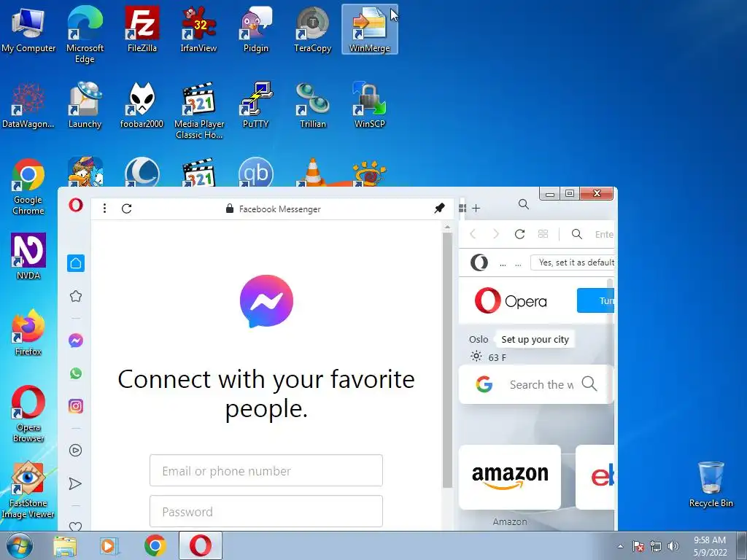Select the Firefox desktop icon

pos(28,332)
